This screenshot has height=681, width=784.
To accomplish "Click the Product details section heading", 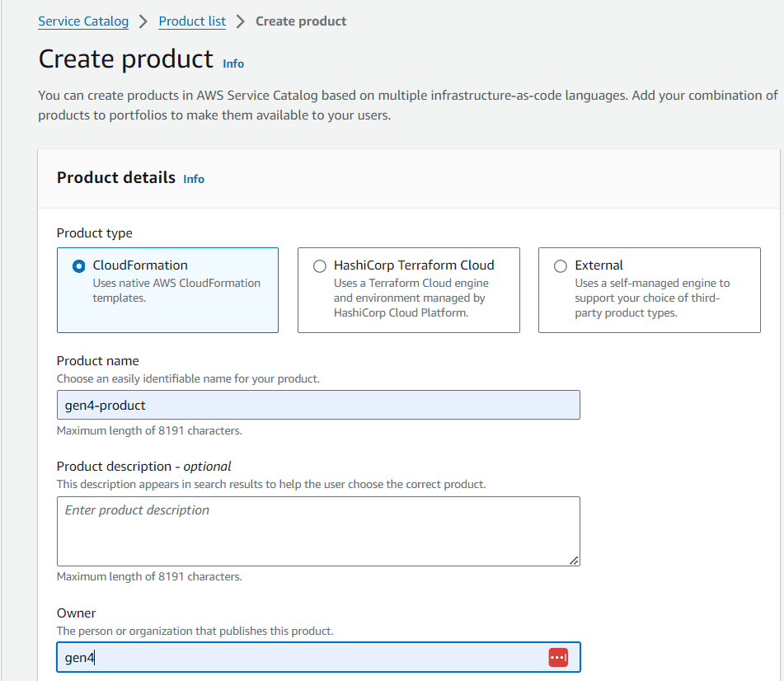I will point(116,177).
